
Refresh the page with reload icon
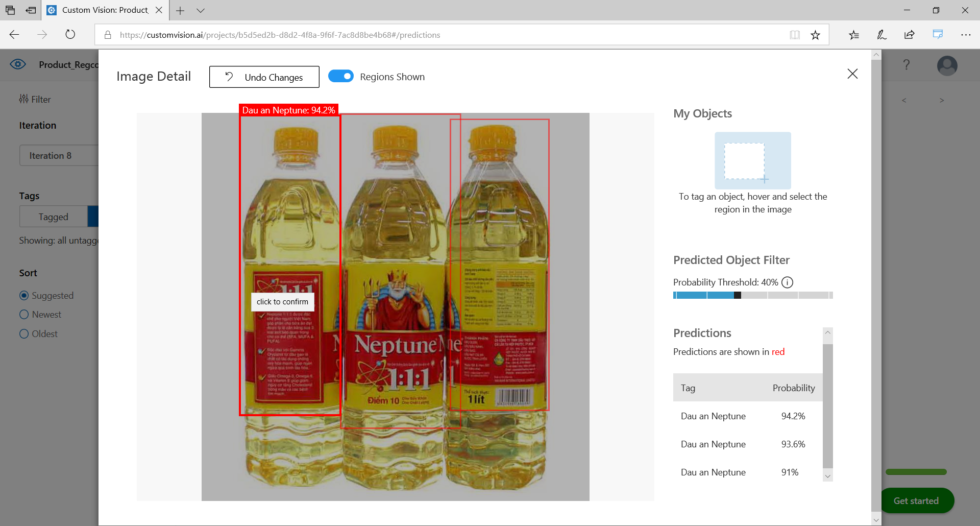70,35
